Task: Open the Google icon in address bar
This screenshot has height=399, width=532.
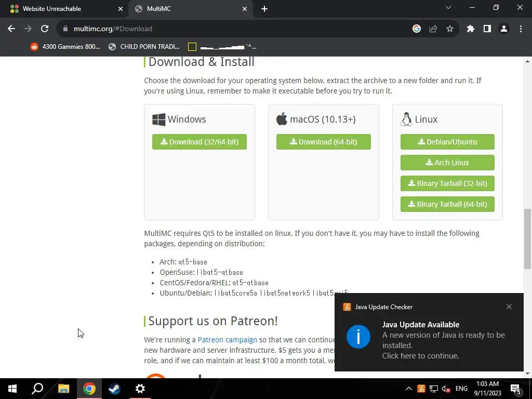Action: [x=416, y=29]
